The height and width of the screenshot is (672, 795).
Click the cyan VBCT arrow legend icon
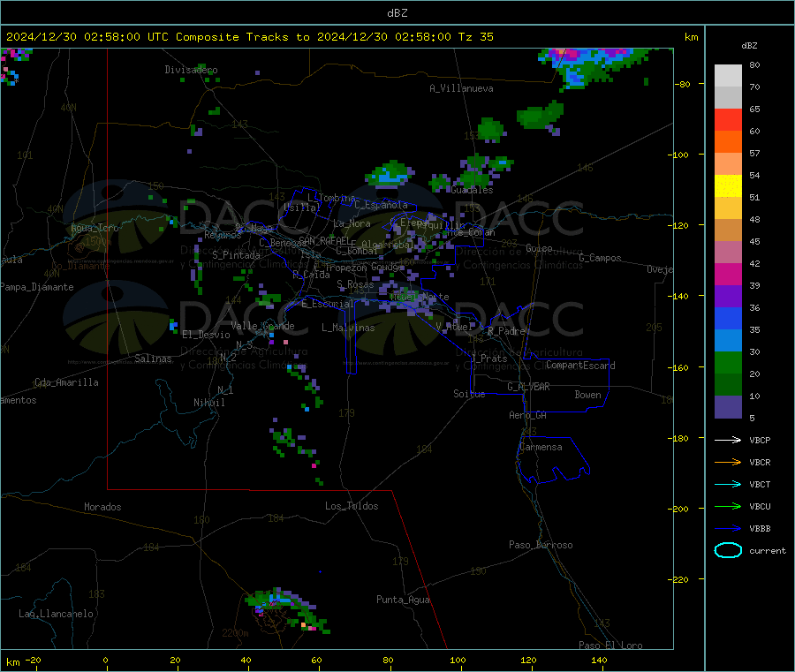coord(728,485)
